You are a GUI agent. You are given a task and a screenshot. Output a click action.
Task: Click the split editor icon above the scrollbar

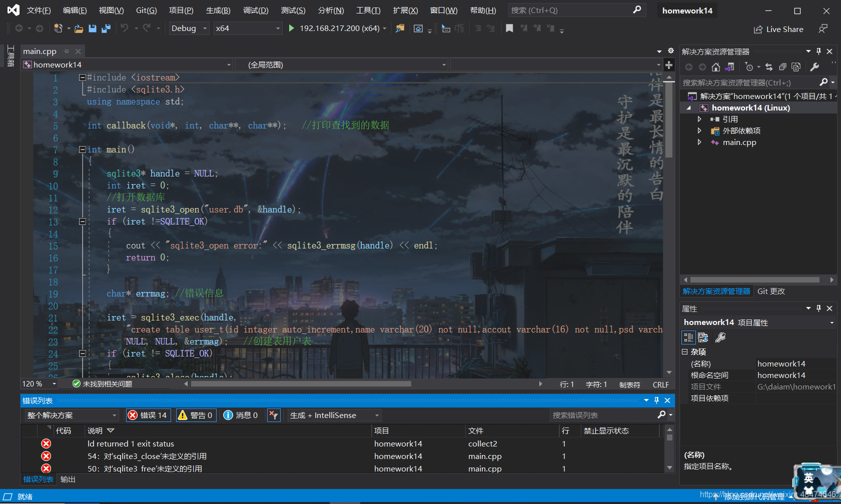coord(669,65)
